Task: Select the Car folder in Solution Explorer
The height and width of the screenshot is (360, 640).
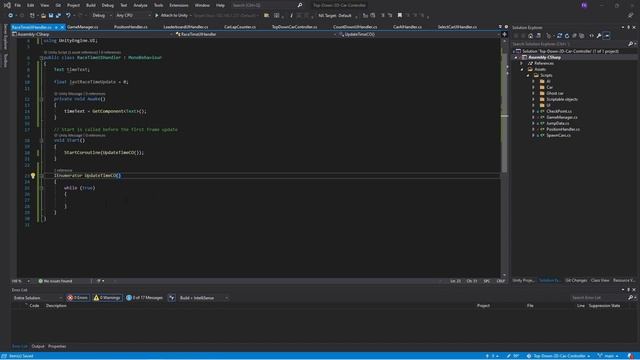Action: pyautogui.click(x=549, y=87)
